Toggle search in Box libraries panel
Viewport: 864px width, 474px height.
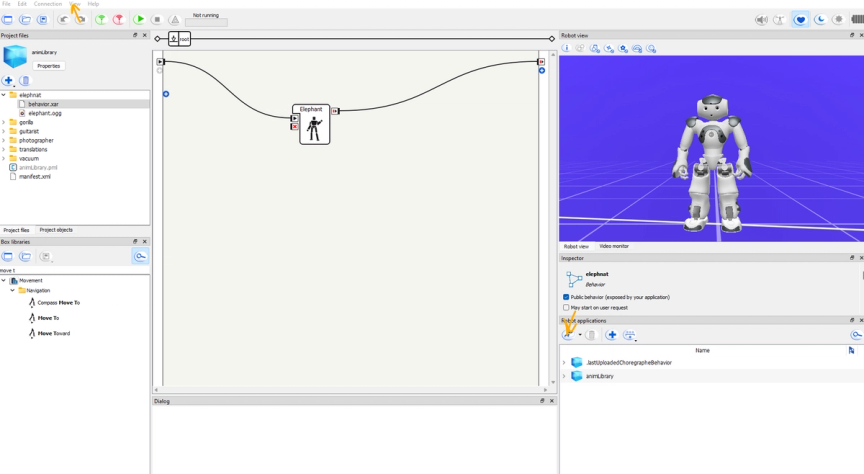(141, 256)
